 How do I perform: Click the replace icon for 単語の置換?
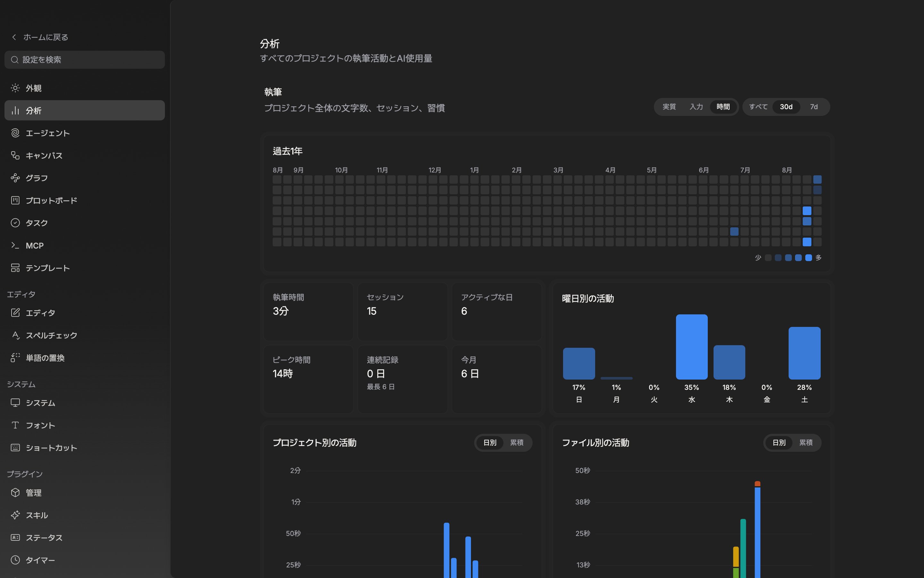15,358
